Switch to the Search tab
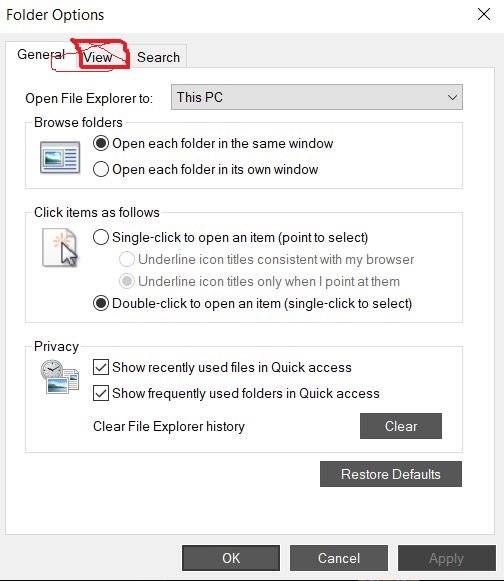504x581 pixels. coord(158,57)
